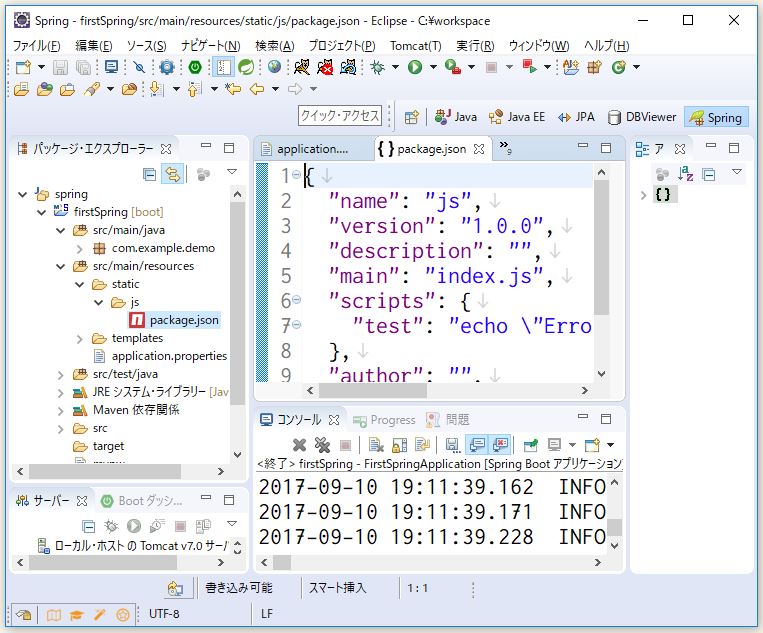Start Tomcat using the cat icon
The width and height of the screenshot is (763, 633).
(x=302, y=67)
